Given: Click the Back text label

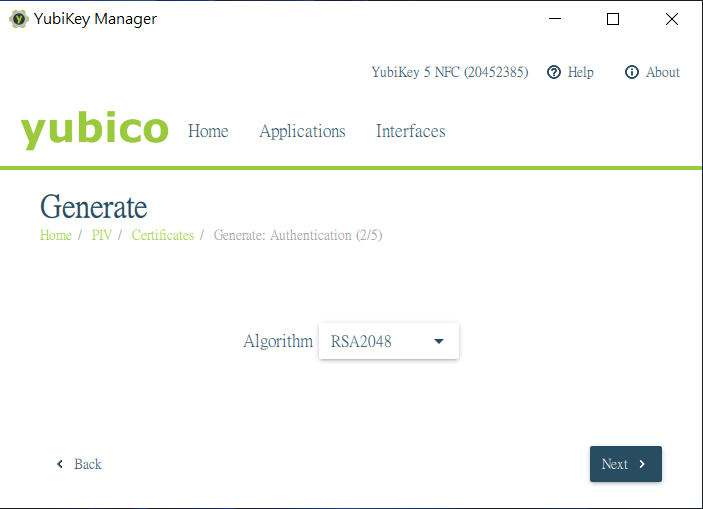Looking at the screenshot, I should point(88,464).
